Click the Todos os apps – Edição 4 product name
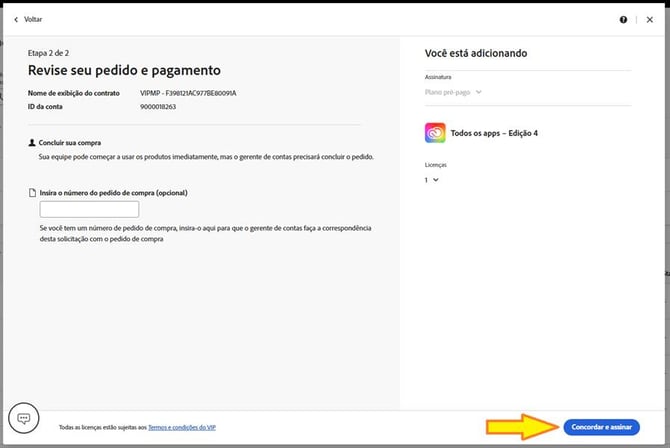The height and width of the screenshot is (448, 670). click(x=494, y=133)
